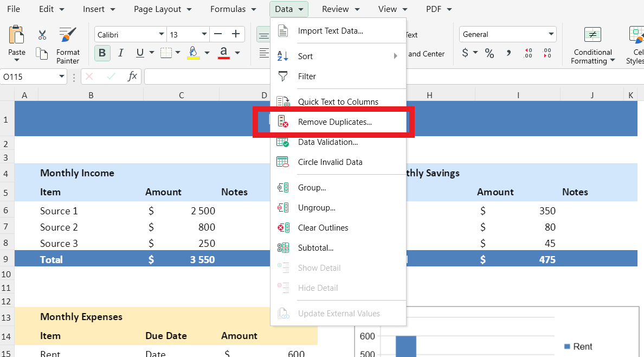Screen dimensions: 644x357
Task: Open Conditional Formatting icon
Action: pyautogui.click(x=593, y=35)
